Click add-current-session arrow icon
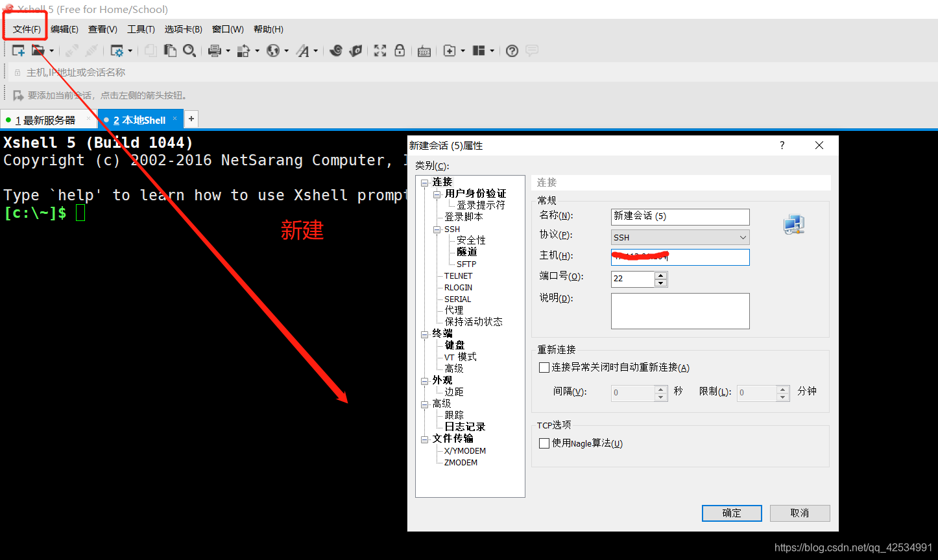938x560 pixels. click(18, 95)
